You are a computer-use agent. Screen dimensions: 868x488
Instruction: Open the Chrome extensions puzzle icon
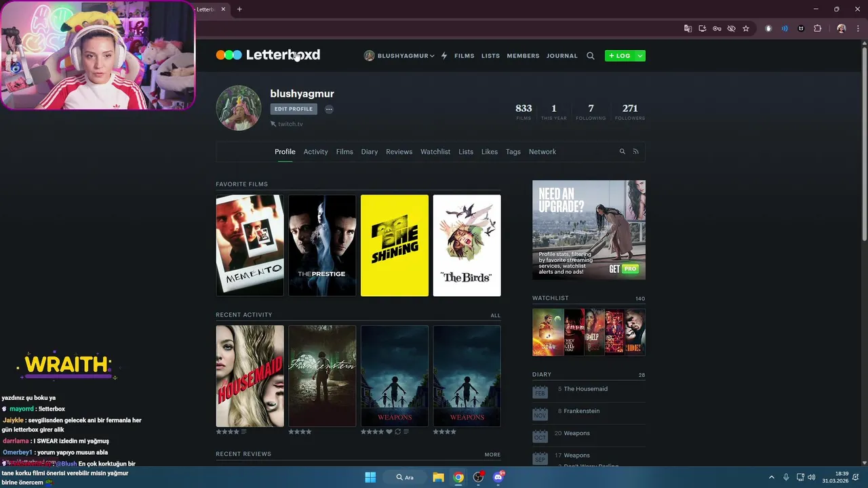[817, 28]
